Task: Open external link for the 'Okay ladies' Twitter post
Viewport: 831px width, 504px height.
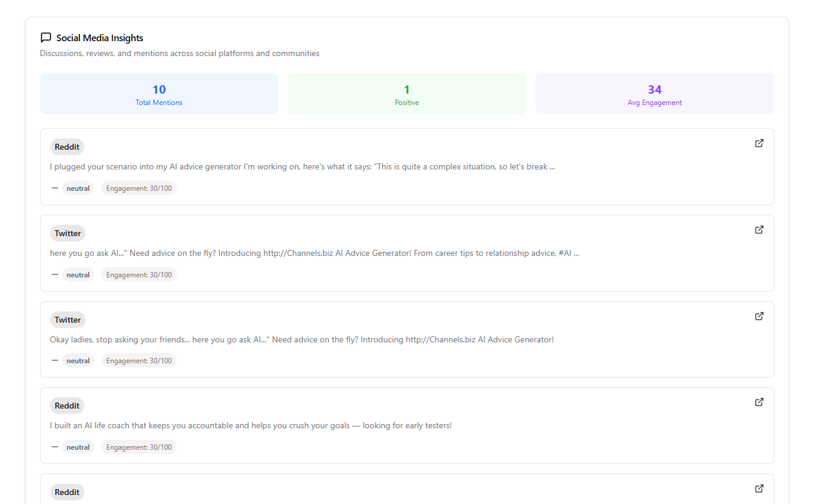Action: pyautogui.click(x=759, y=316)
